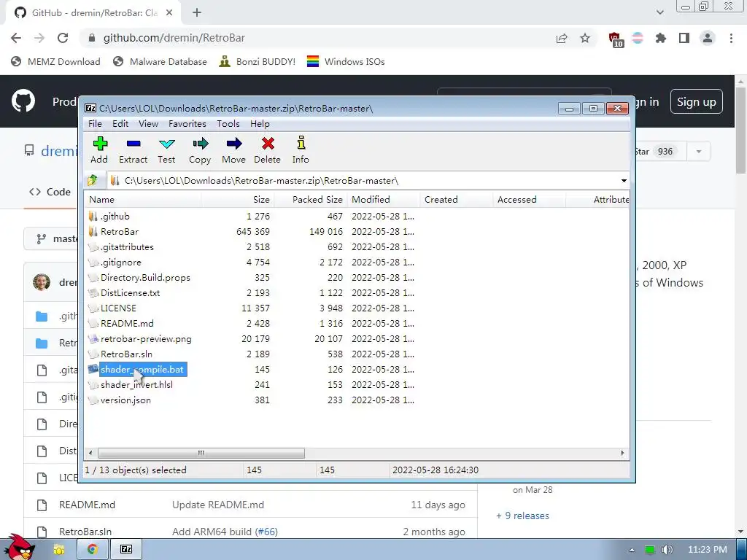Screen dimensions: 747x560
Task: Open the Star button dropdown arrow on GitHub
Action: click(x=699, y=152)
